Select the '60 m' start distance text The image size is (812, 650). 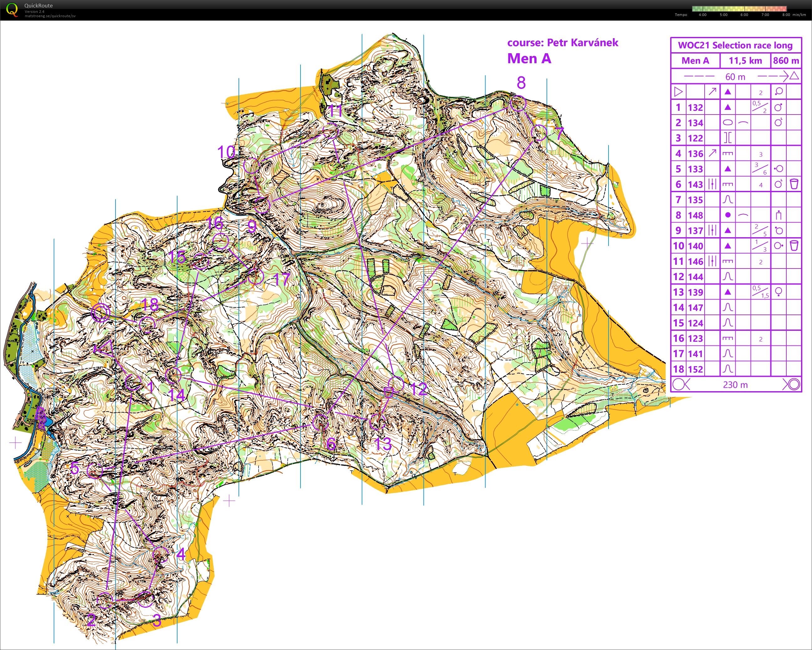tap(735, 76)
